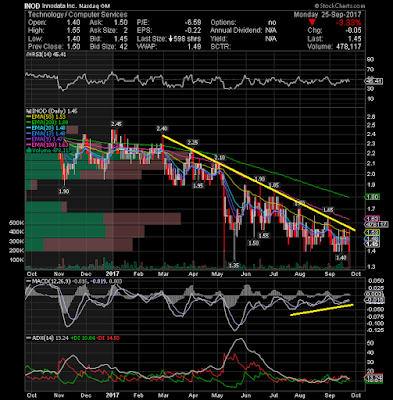
Task: Click the StockCharts.com copyright watermark
Action: (339, 6)
